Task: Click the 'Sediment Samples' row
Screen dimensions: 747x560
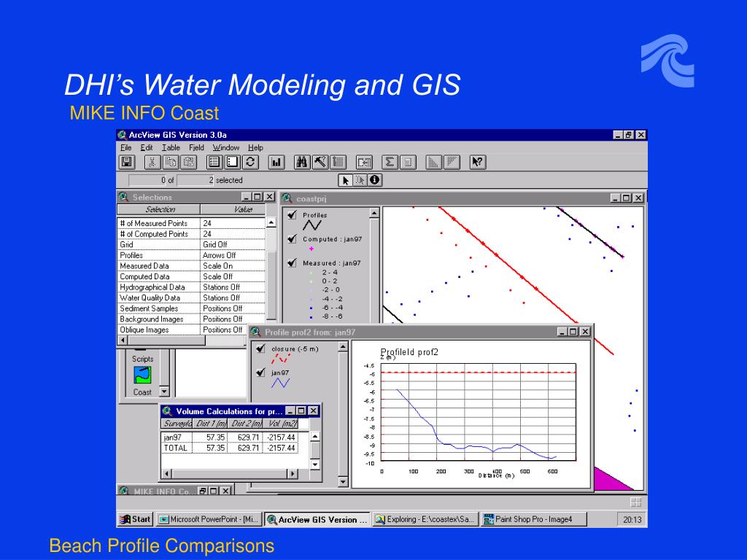Action: 191,308
